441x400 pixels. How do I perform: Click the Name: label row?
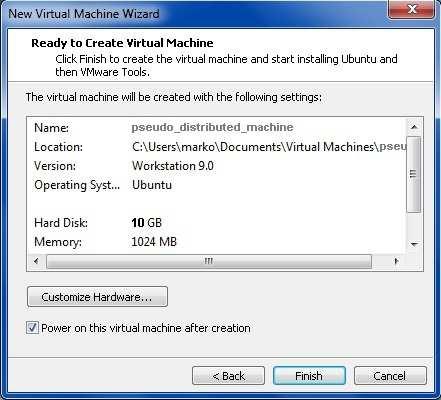(51, 128)
